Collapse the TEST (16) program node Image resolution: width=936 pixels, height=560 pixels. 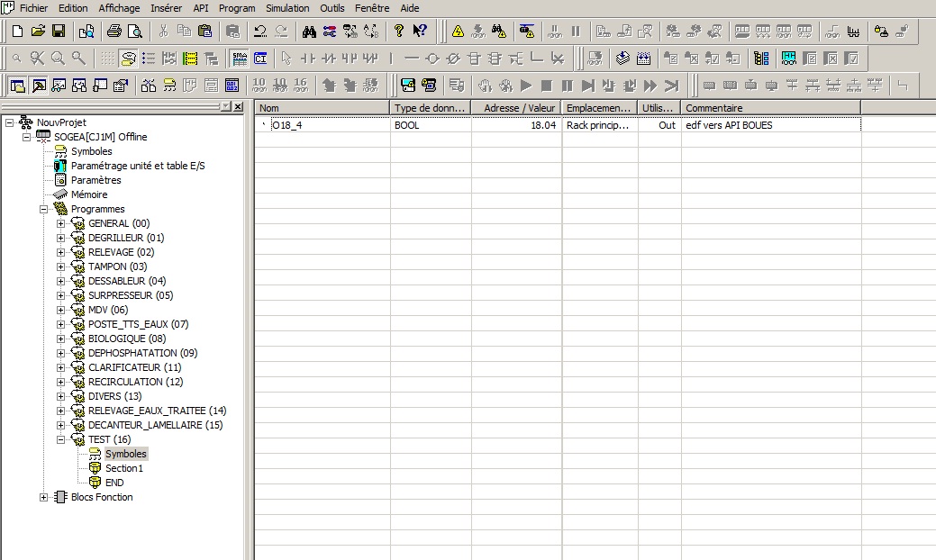61,439
